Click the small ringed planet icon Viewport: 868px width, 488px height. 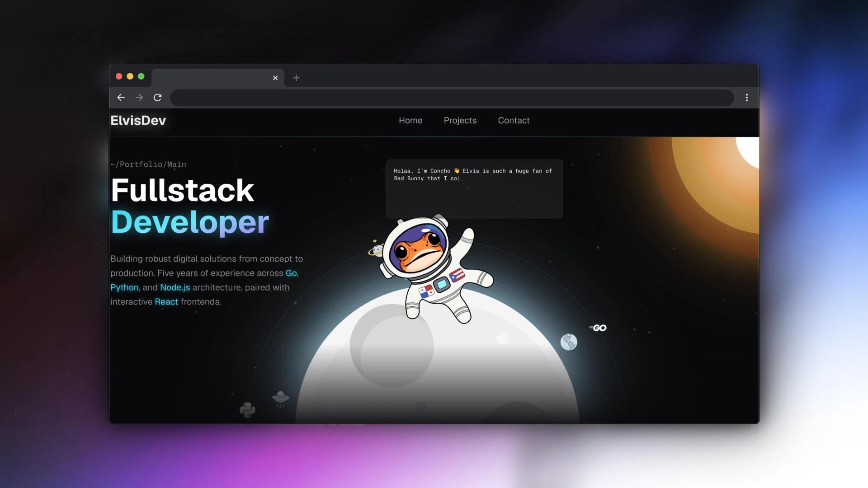(376, 249)
